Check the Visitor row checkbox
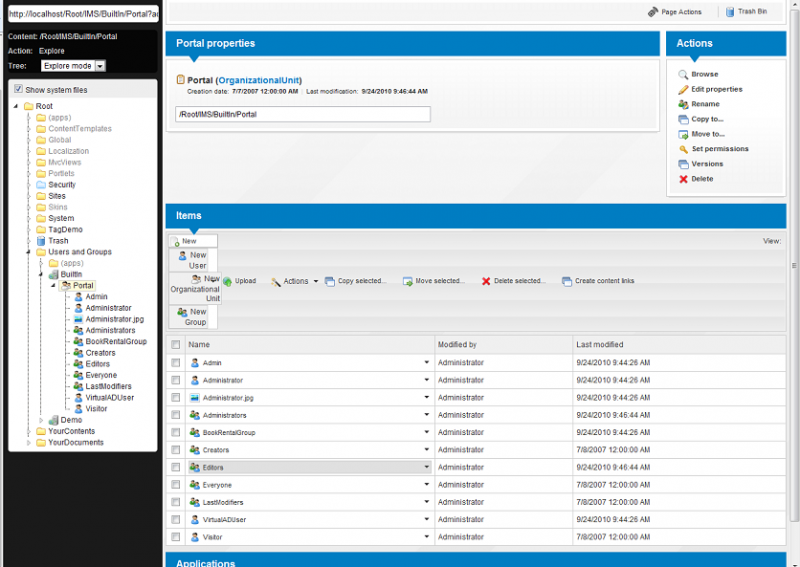Image resolution: width=800 pixels, height=567 pixels. point(176,537)
